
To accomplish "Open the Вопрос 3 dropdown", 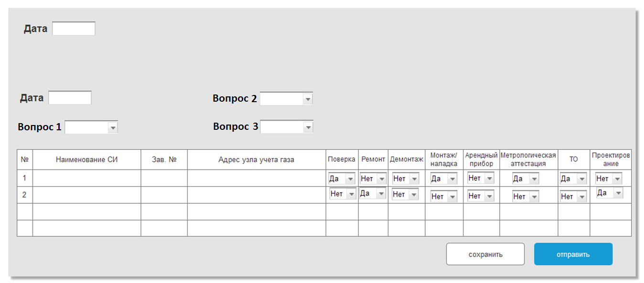I will point(286,127).
